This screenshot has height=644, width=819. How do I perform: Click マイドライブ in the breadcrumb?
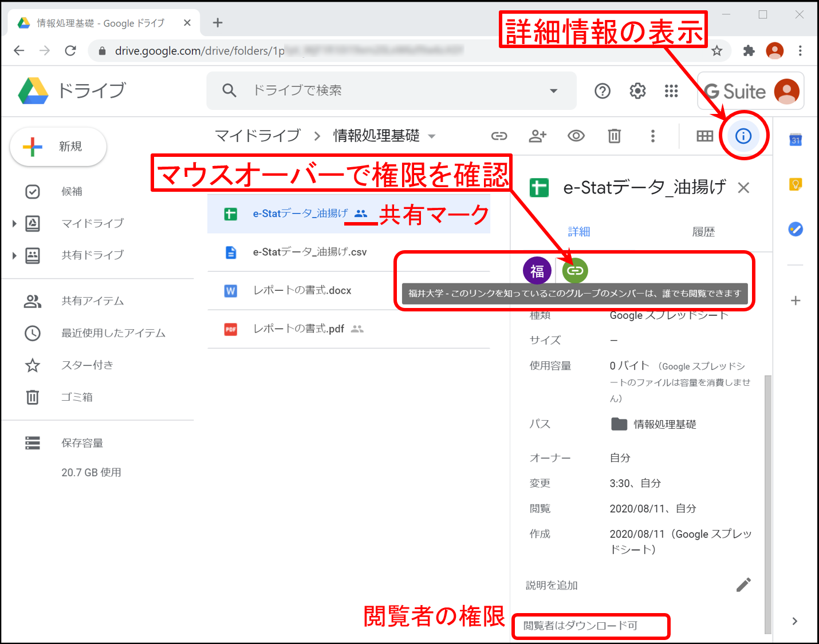point(258,136)
